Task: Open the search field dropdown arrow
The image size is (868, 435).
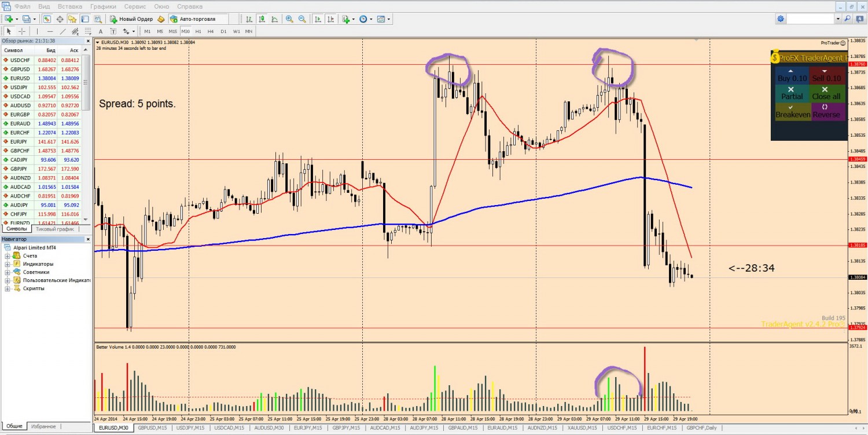Action: tap(837, 19)
